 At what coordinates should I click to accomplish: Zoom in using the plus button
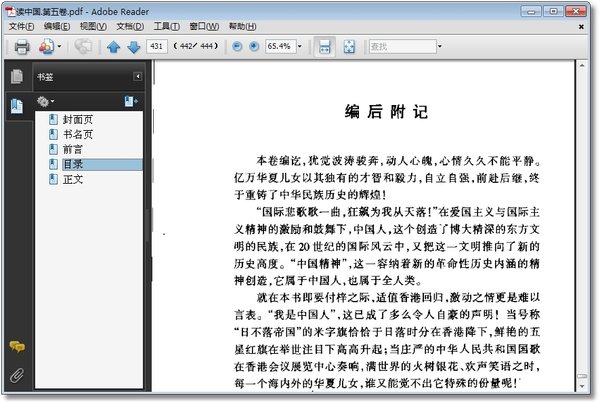point(254,47)
